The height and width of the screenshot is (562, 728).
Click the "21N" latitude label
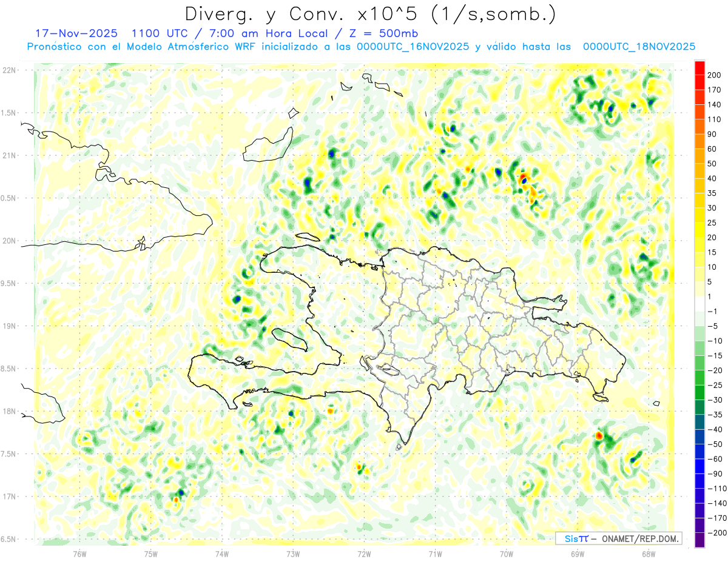[x=8, y=155]
